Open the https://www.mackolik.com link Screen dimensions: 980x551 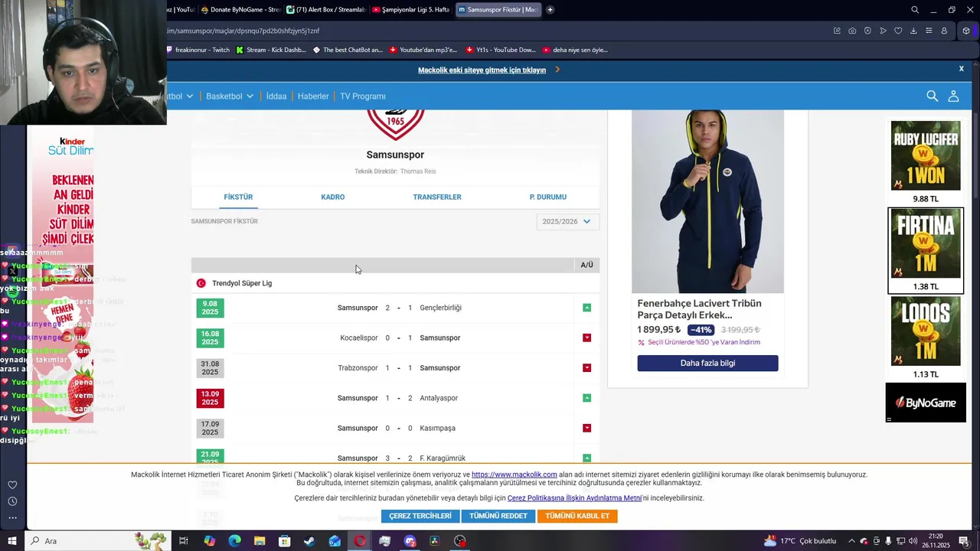click(514, 474)
